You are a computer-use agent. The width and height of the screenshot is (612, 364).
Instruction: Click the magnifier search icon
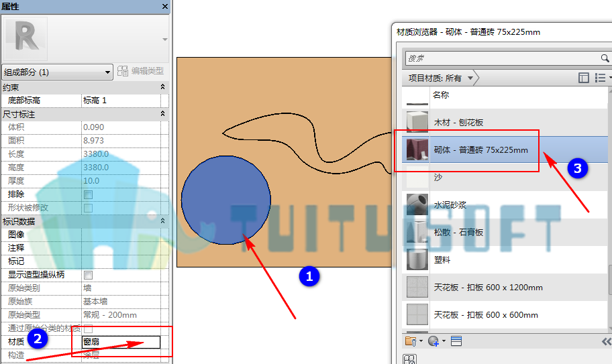pos(605,58)
